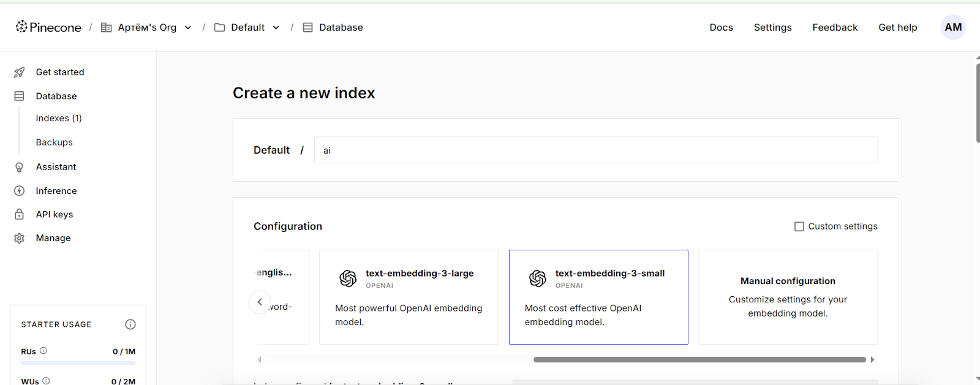The height and width of the screenshot is (385, 980).
Task: Click the carousel scrollbar left arrow
Action: point(259,360)
